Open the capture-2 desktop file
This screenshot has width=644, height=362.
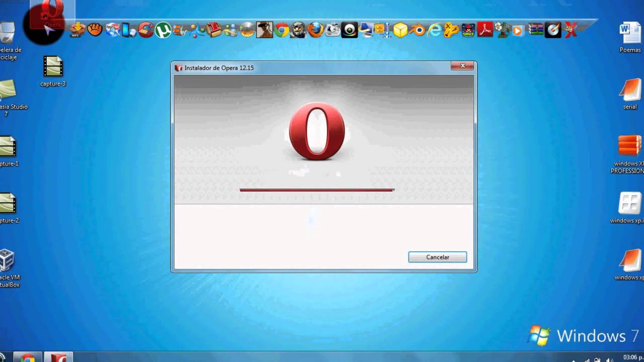coord(9,208)
